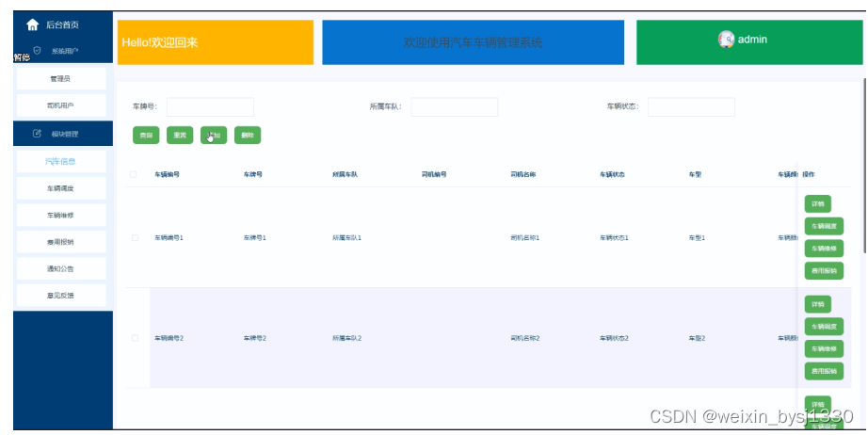This screenshot has width=868, height=435.
Task: Click the 车型 column header
Action: pos(695,174)
